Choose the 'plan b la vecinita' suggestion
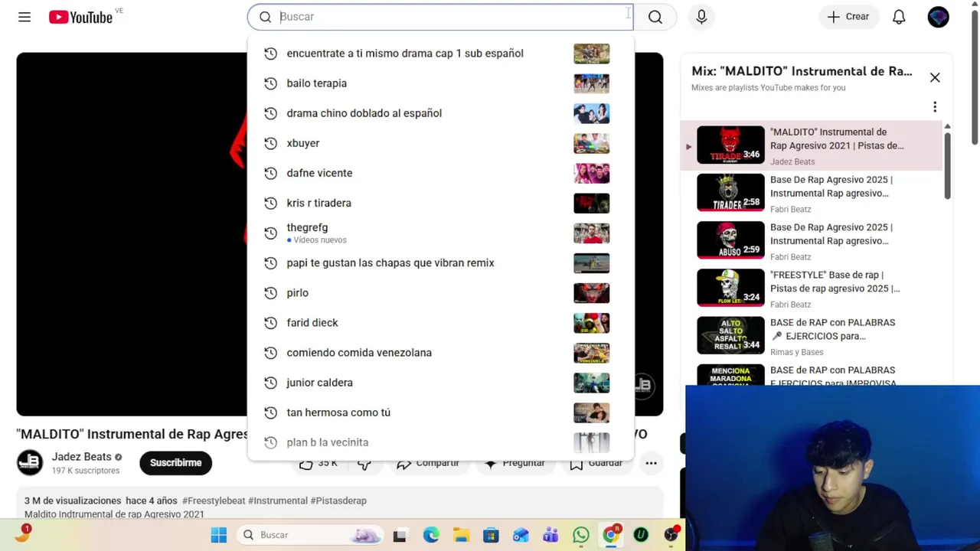 click(x=440, y=442)
